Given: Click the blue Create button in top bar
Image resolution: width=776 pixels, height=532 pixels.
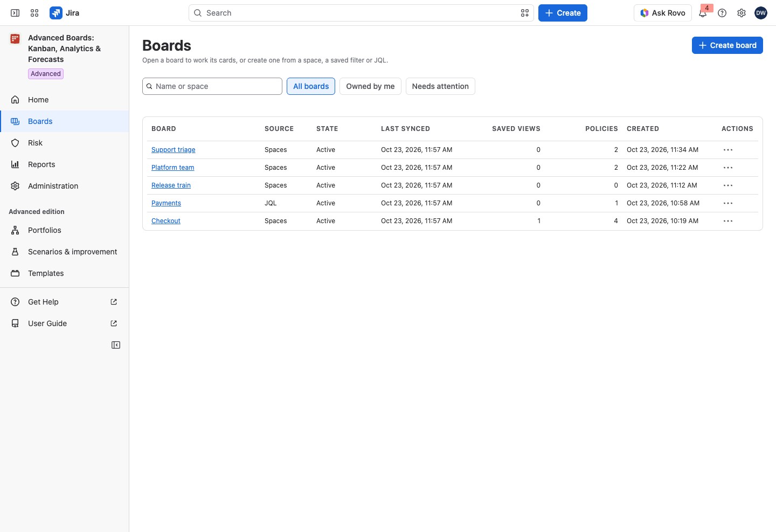Looking at the screenshot, I should point(563,13).
